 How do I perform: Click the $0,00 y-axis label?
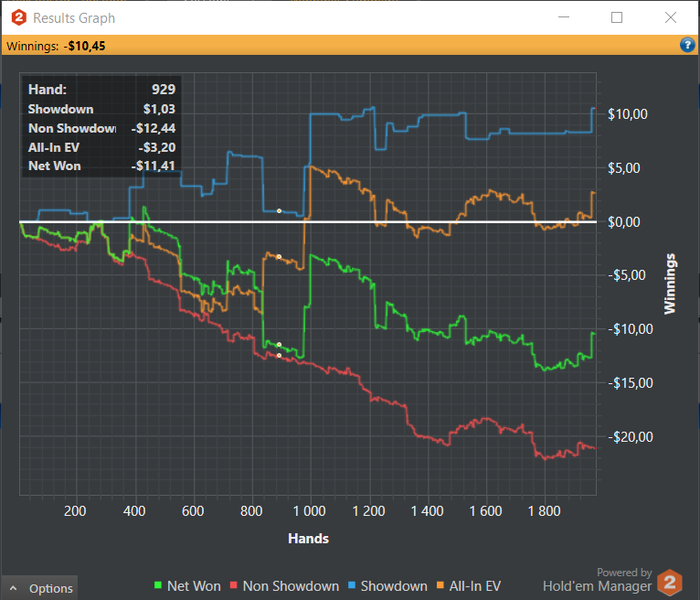624,222
